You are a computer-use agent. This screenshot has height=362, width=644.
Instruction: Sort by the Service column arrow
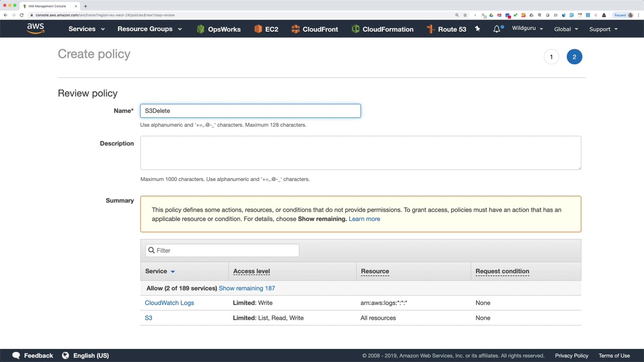coord(173,271)
